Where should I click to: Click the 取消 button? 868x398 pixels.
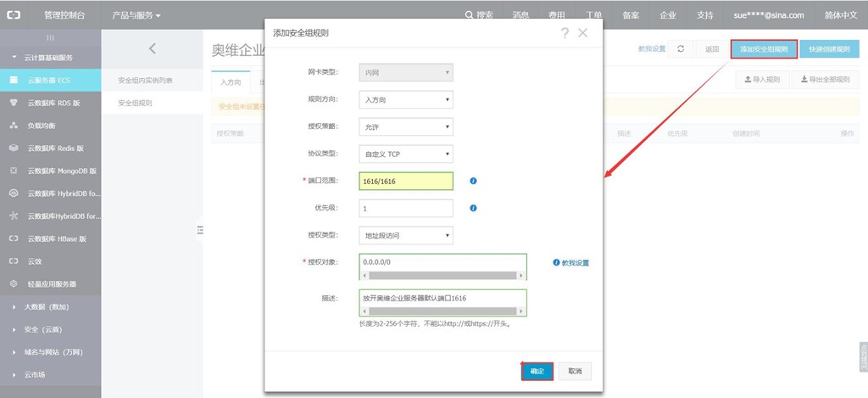click(575, 372)
